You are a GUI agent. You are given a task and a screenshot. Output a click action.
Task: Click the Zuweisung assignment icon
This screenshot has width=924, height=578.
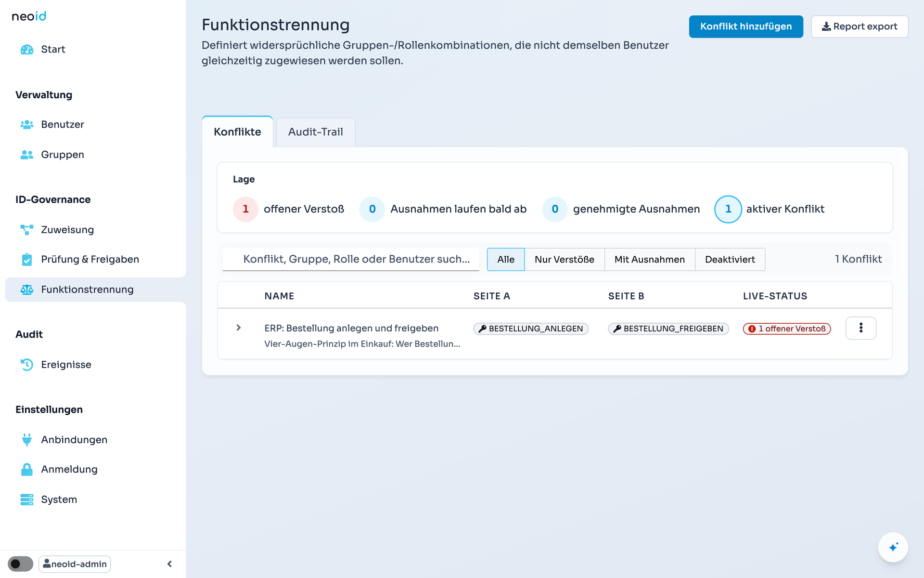pyautogui.click(x=27, y=230)
